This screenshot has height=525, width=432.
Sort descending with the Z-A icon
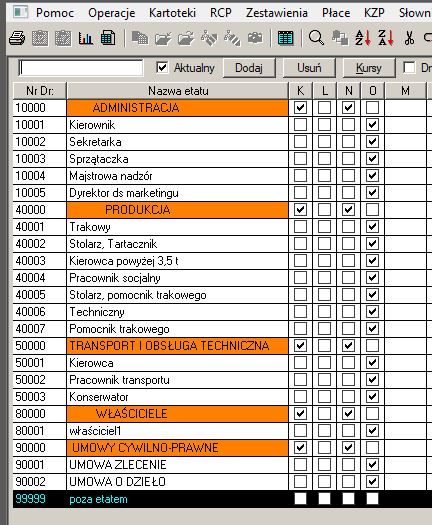pyautogui.click(x=386, y=38)
